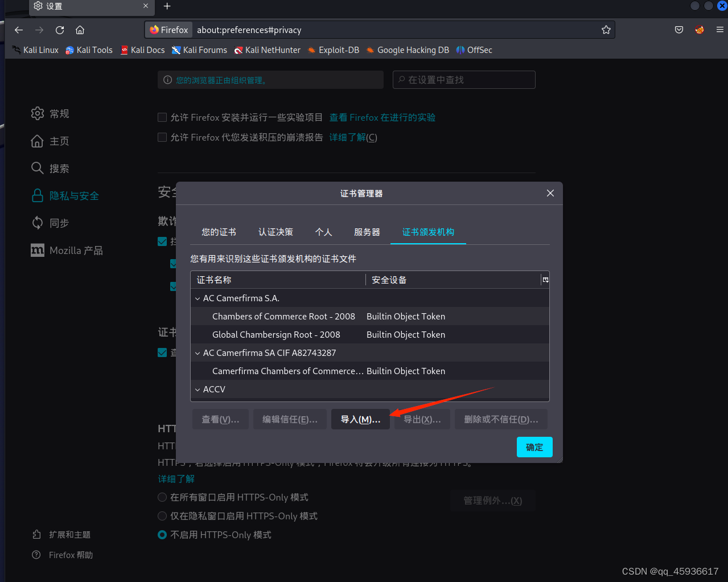Switch to the 认证决策 tab
Image resolution: width=728 pixels, height=582 pixels.
pos(275,232)
